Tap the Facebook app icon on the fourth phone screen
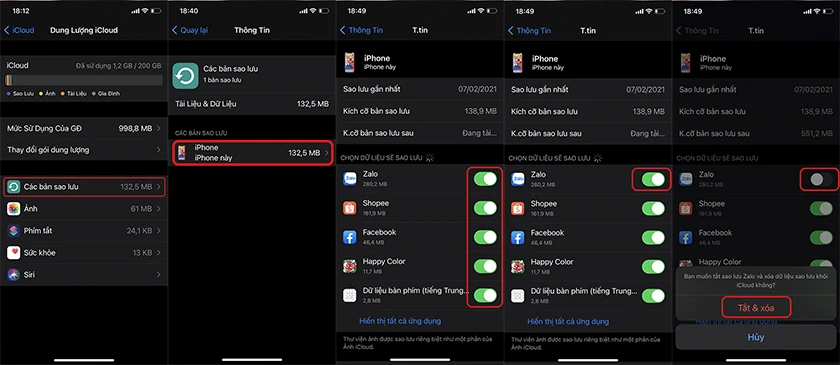The image size is (840, 365). pyautogui.click(x=518, y=237)
